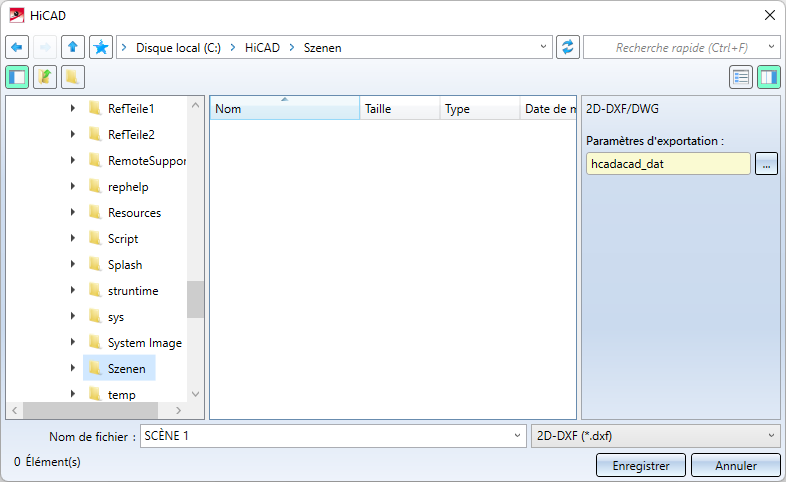
Task: Open the file name history dropdown
Action: click(517, 436)
